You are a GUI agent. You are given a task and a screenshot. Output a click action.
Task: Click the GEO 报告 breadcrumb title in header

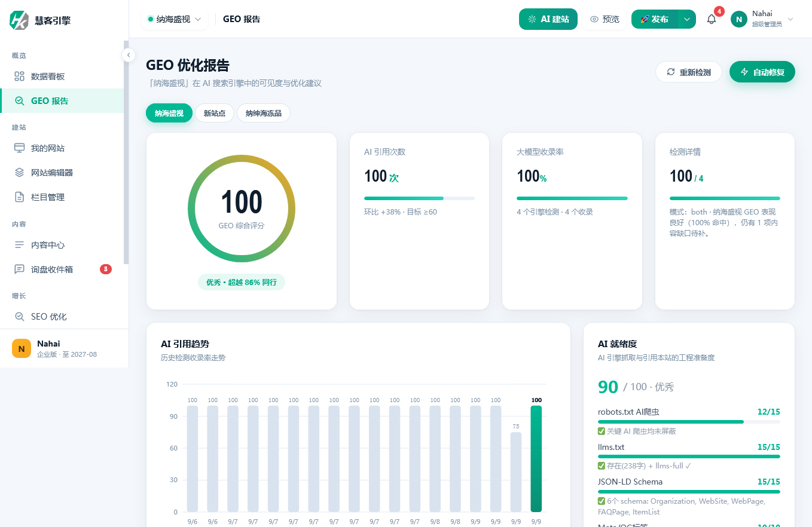point(242,19)
